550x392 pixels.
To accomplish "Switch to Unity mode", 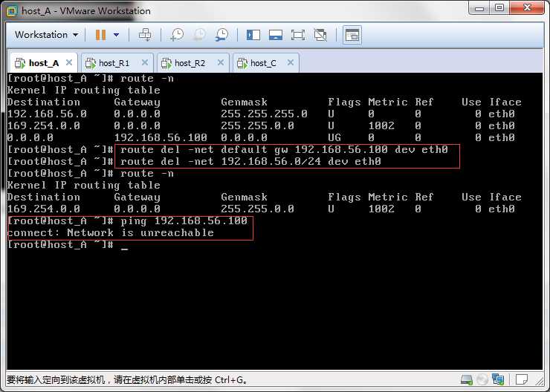I will (x=320, y=35).
